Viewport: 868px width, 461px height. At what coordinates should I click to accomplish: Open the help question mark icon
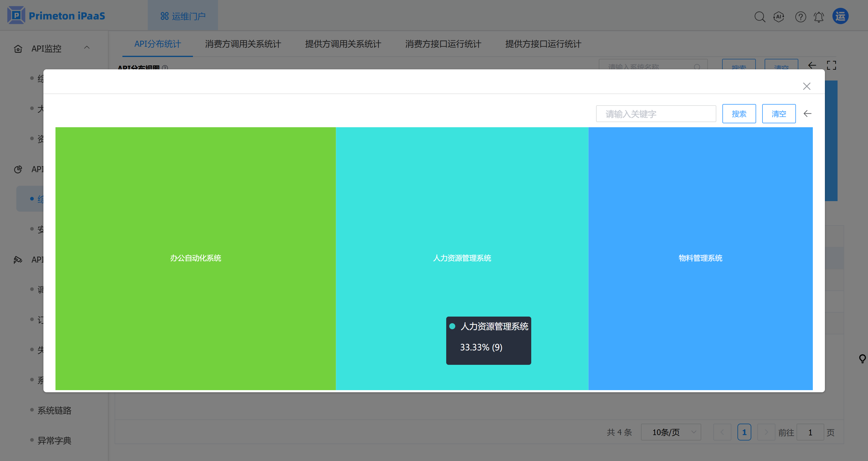coord(800,17)
